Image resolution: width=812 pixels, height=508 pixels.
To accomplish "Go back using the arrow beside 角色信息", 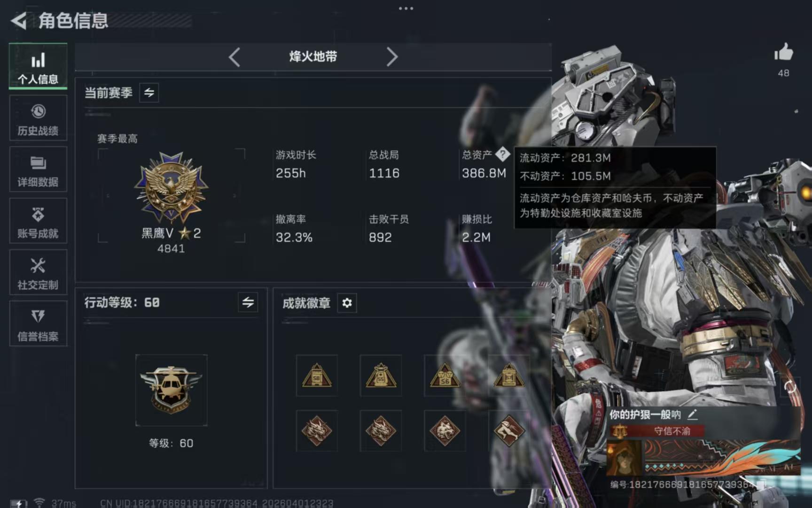I will [x=18, y=21].
